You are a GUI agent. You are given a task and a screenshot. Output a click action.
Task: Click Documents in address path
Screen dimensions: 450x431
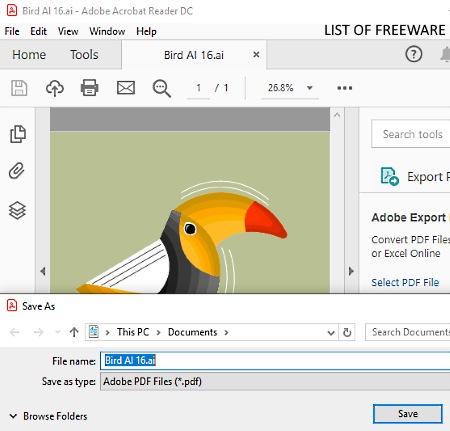192,332
